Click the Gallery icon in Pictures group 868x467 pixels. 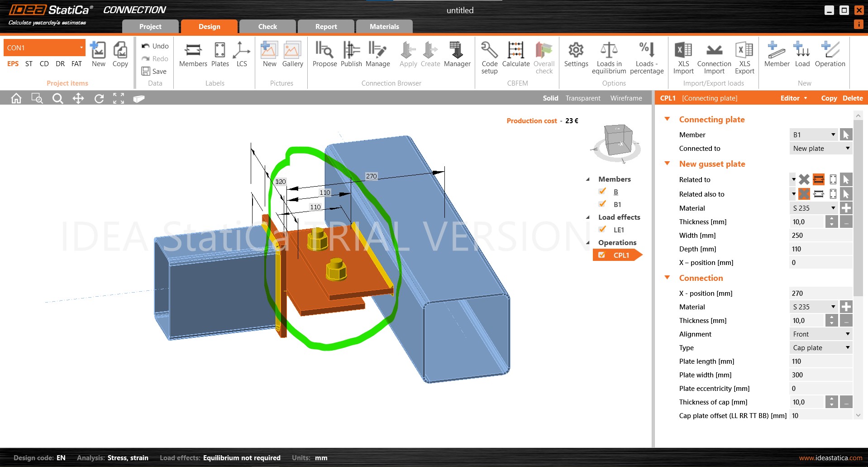tap(292, 54)
